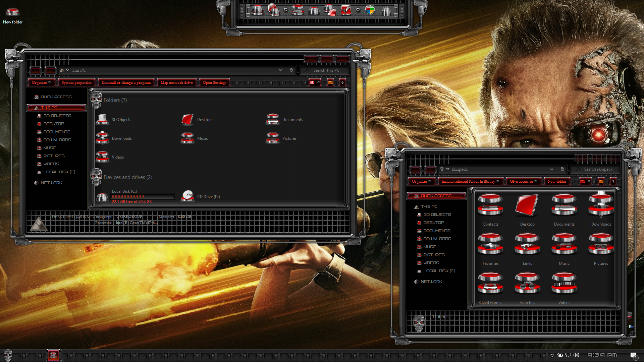
Task: Open the New folder desktop icon
Action: 13,16
